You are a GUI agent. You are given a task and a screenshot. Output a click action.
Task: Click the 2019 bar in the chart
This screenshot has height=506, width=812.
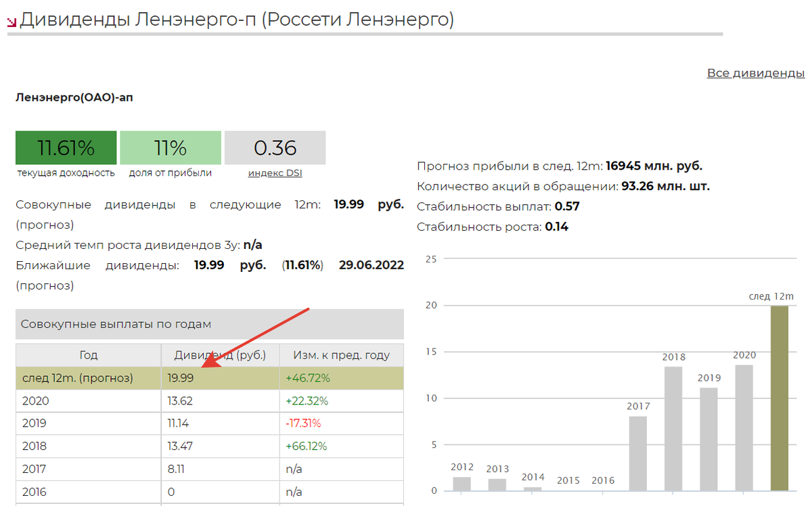(709, 439)
